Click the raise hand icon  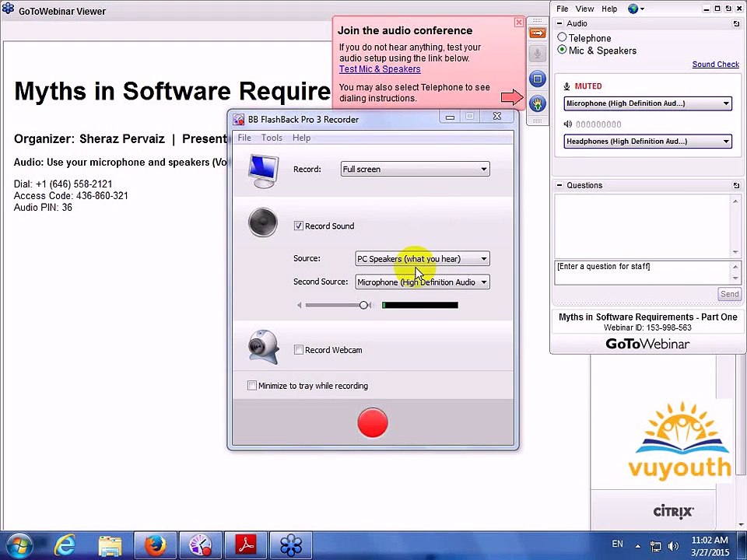coord(538,103)
